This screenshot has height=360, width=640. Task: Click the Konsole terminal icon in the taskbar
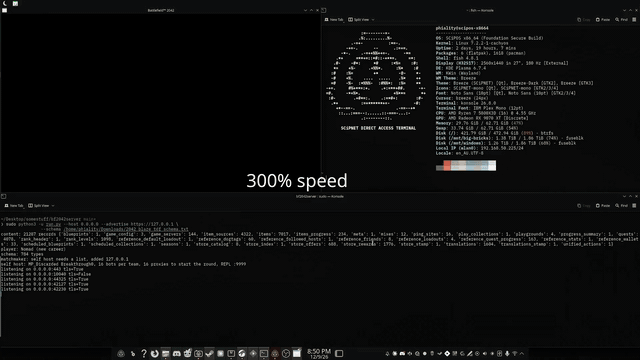tap(264, 353)
